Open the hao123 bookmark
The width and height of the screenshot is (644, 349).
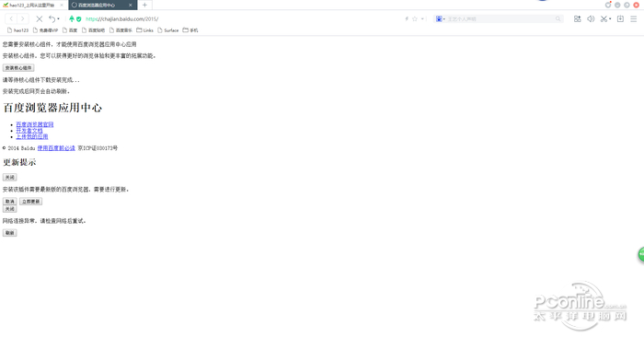(x=17, y=30)
